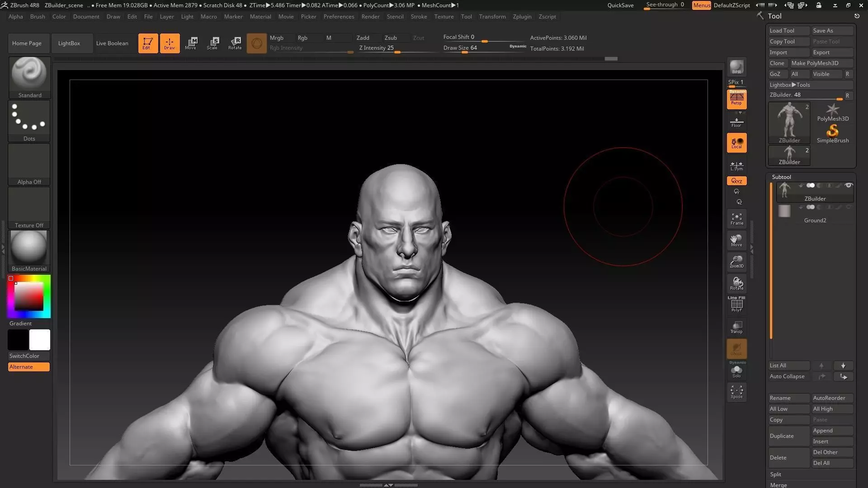Image resolution: width=868 pixels, height=488 pixels.
Task: Expand the Subtool palette header
Action: 781,177
